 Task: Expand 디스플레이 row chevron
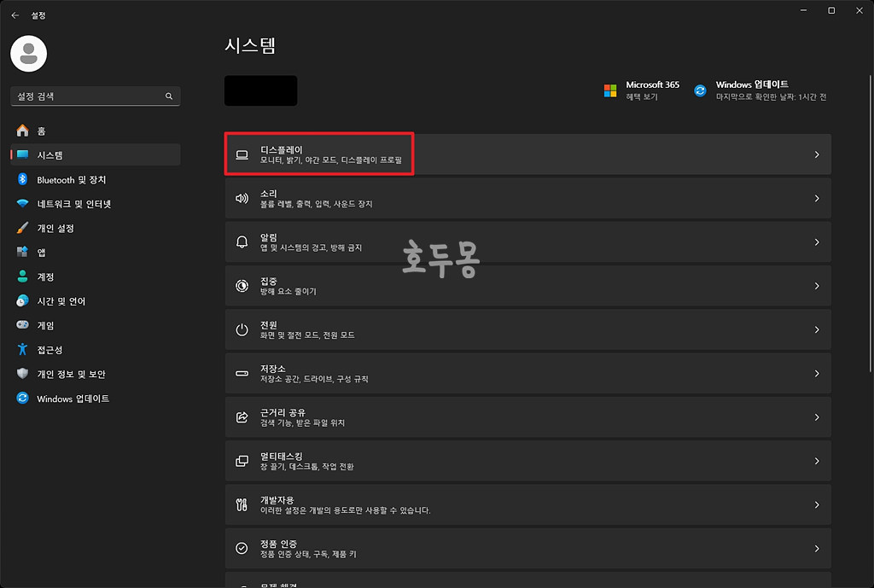tap(817, 154)
